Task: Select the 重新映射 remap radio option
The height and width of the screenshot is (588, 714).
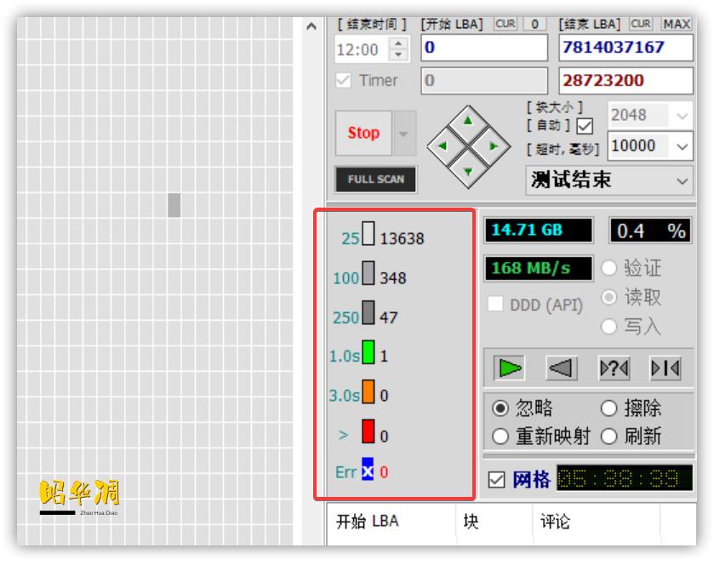Action: (500, 437)
